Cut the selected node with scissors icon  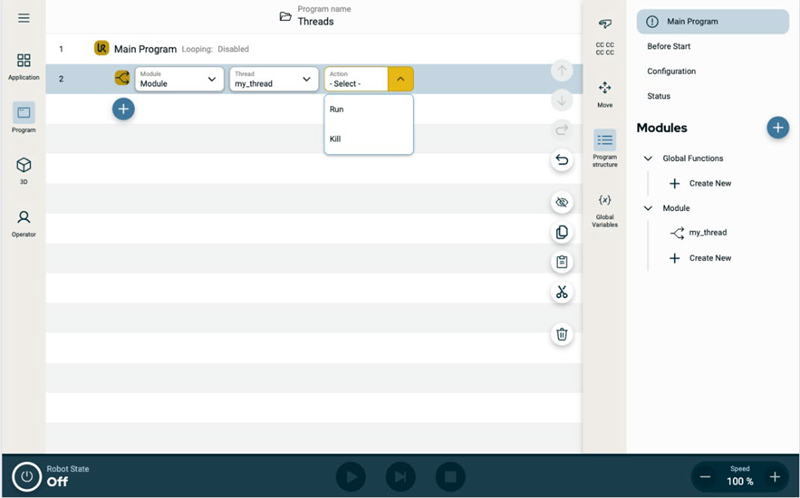tap(562, 292)
